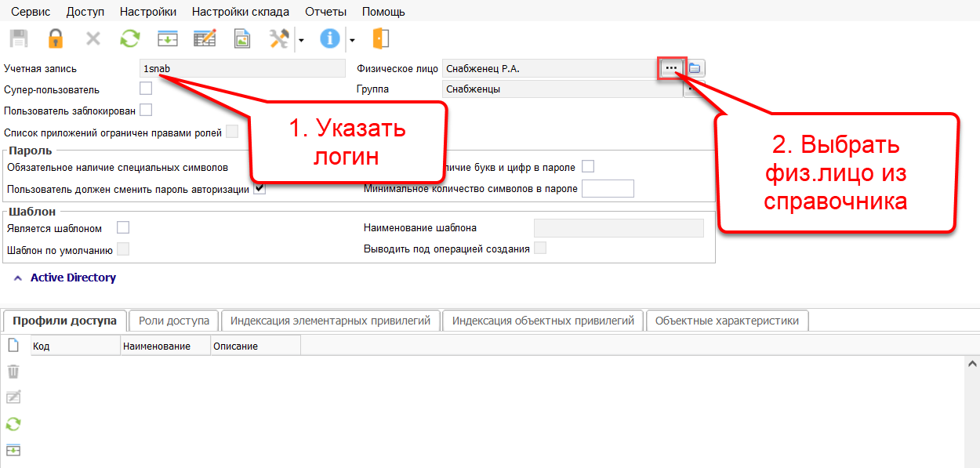Click the orange exit door icon
The height and width of the screenshot is (468, 980).
(380, 38)
